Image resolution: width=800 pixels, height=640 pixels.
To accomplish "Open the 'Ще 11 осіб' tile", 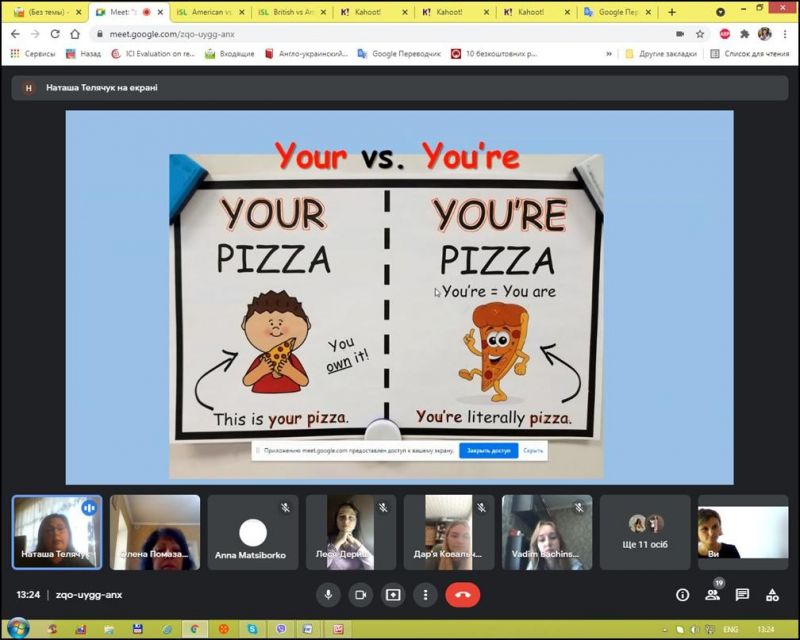I will tap(645, 532).
